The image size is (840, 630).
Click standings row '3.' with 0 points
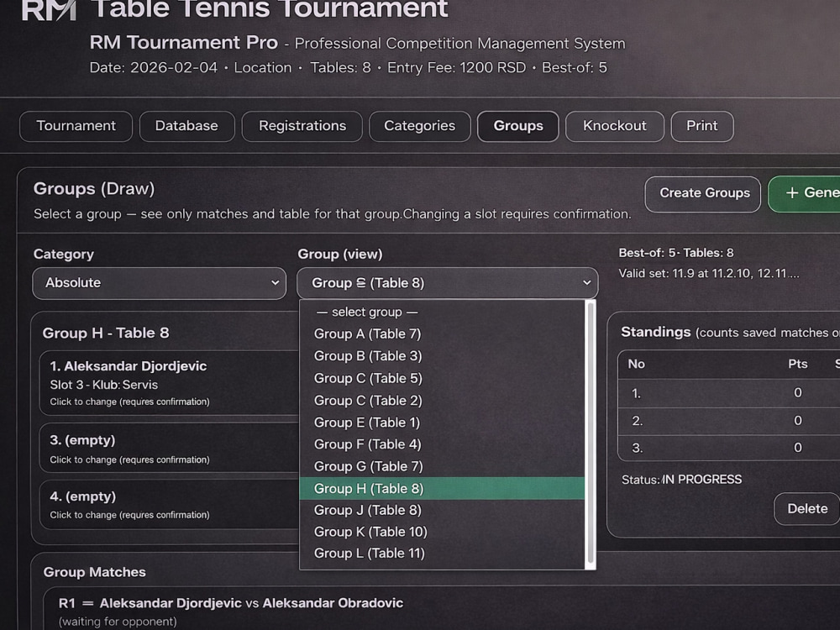[x=728, y=448]
